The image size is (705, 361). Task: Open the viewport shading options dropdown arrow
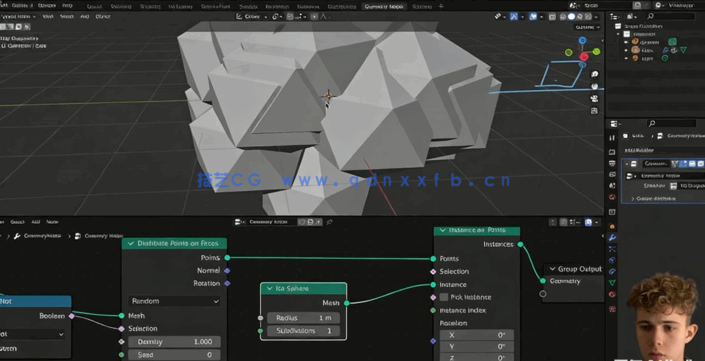(x=596, y=17)
